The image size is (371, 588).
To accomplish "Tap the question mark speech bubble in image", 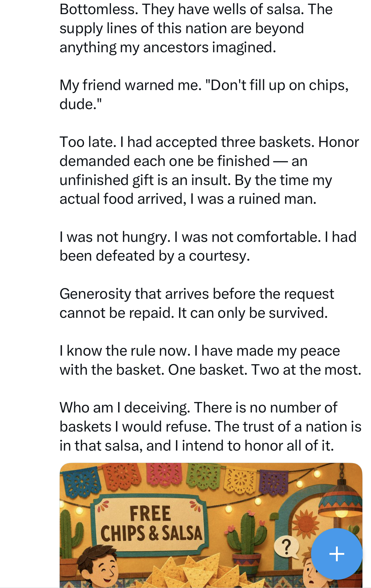I will tap(287, 547).
